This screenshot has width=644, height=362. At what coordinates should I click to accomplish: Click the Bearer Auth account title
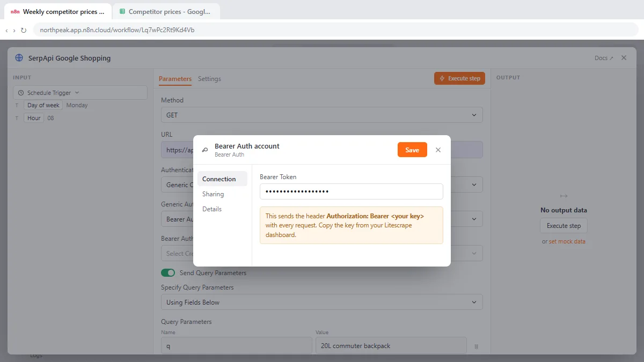click(x=247, y=146)
